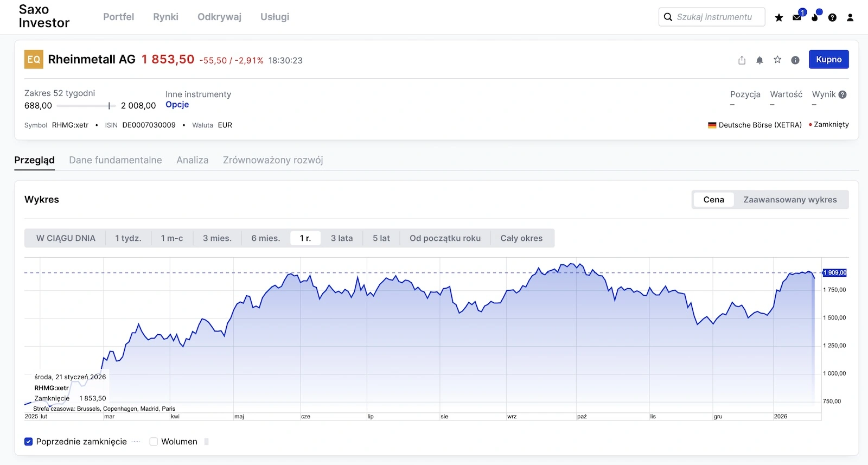Open the inbox envelope with one notification

click(797, 17)
